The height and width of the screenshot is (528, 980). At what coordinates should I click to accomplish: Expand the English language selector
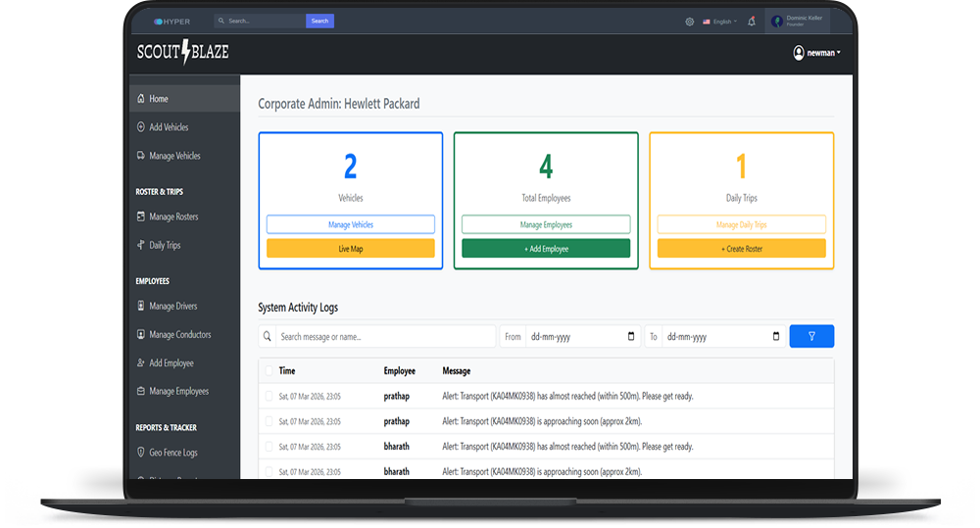(x=719, y=21)
